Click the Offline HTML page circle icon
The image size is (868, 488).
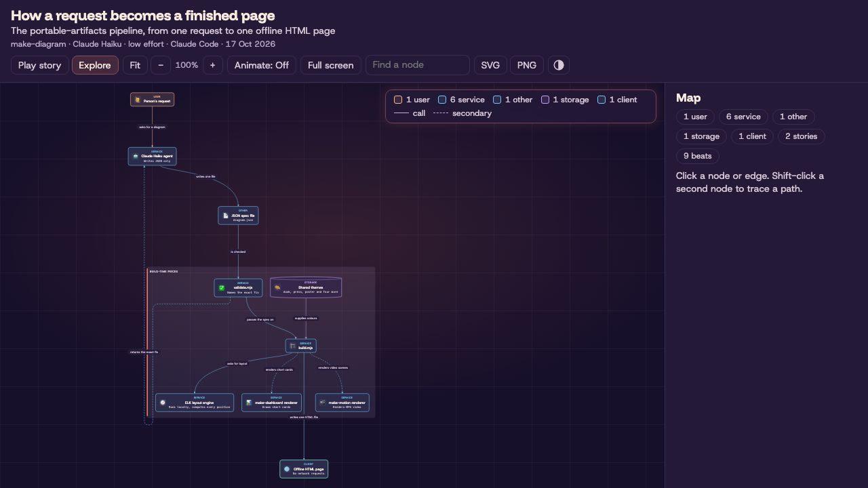[x=287, y=469]
